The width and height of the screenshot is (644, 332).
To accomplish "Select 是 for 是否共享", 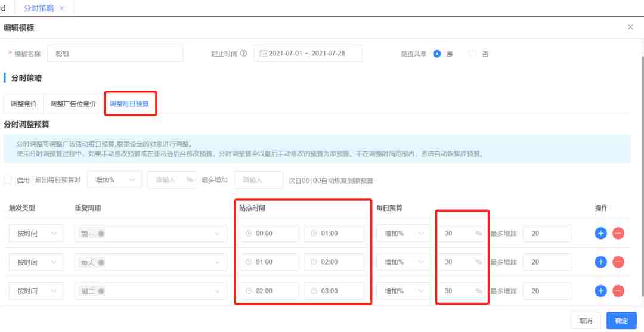I will point(437,54).
